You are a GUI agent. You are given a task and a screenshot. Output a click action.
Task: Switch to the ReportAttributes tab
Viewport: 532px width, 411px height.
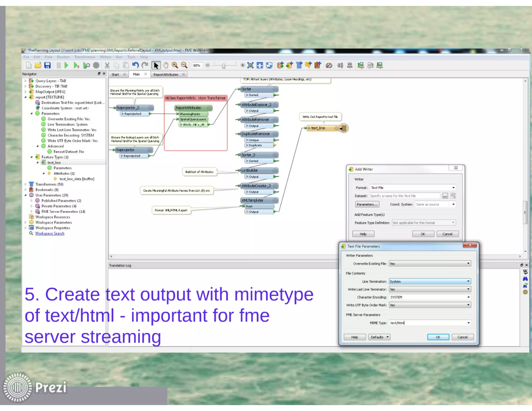click(x=166, y=75)
